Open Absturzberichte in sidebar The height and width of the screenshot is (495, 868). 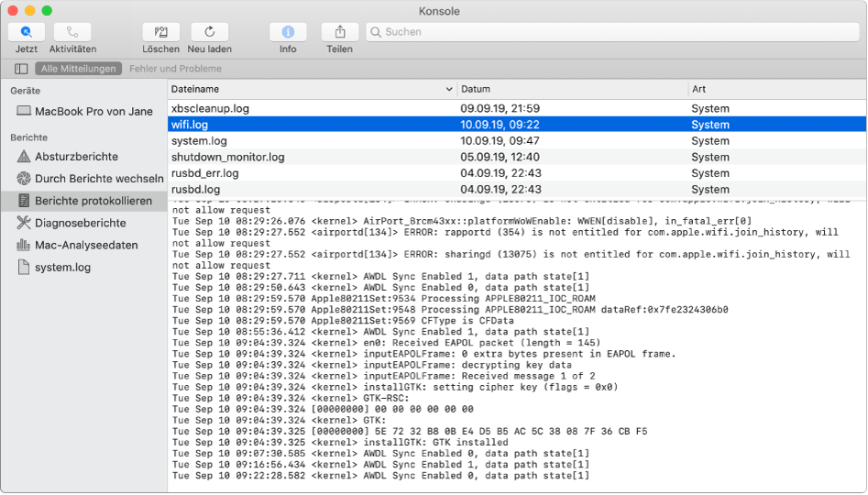click(x=84, y=157)
